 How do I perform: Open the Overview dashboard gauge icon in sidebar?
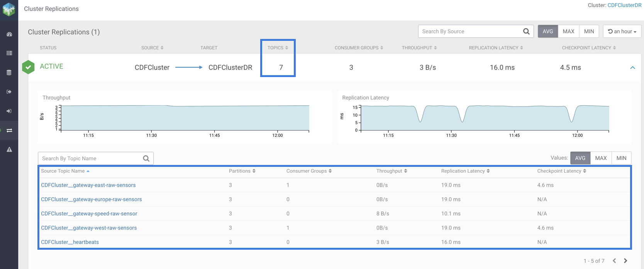[9, 34]
